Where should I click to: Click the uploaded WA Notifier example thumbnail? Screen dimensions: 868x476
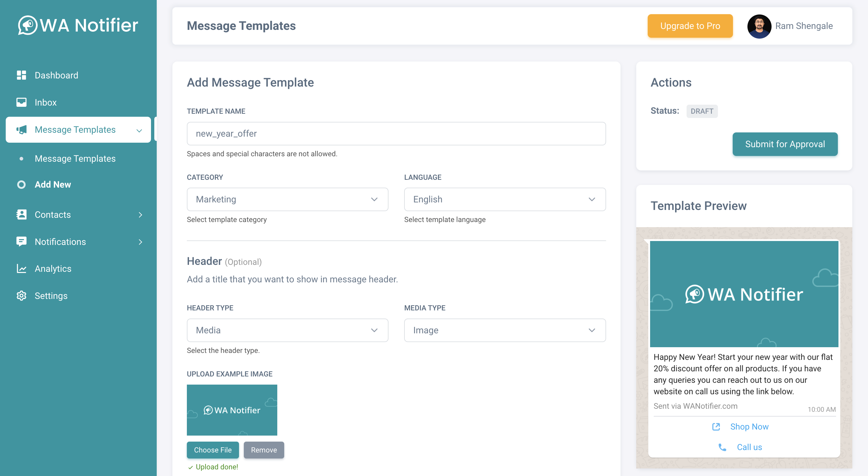click(x=232, y=410)
